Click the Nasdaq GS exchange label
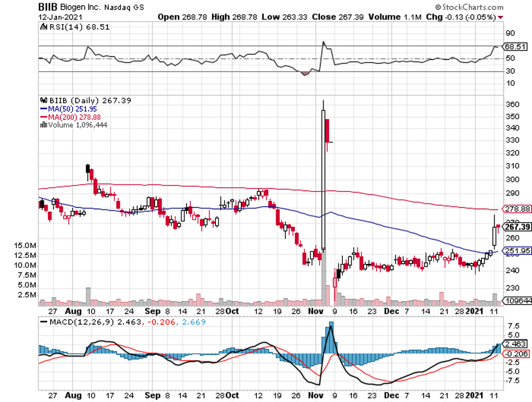 click(x=124, y=7)
